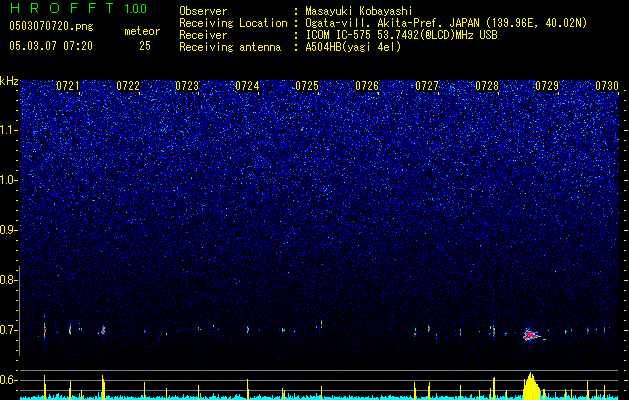Click the 1.1 frequency axis label
The width and height of the screenshot is (629, 400).
click(x=9, y=130)
